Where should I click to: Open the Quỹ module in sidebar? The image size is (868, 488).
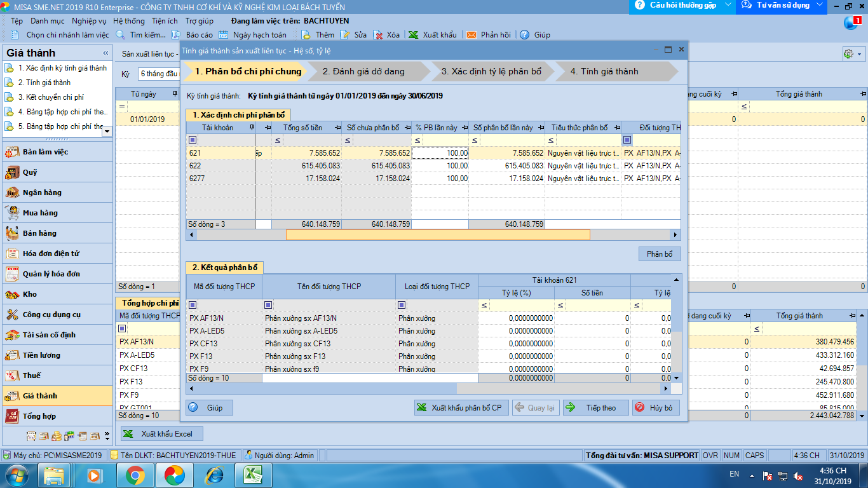pos(57,172)
